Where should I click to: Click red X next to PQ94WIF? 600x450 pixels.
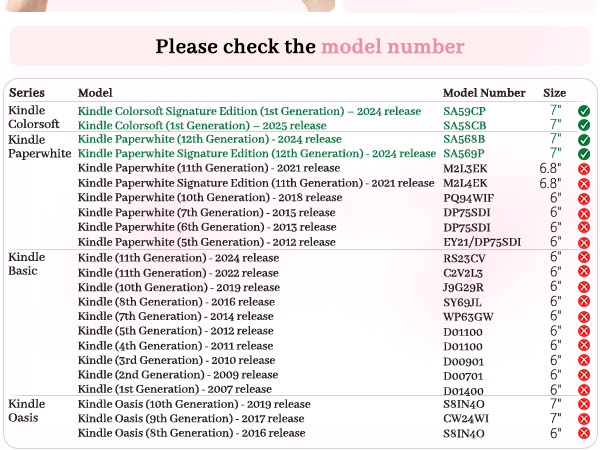(x=584, y=199)
